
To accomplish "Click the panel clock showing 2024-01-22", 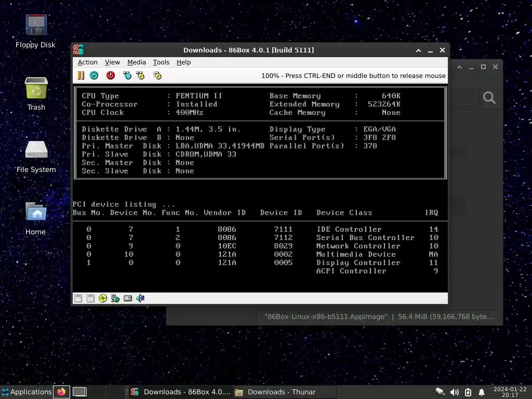I will [x=510, y=392].
